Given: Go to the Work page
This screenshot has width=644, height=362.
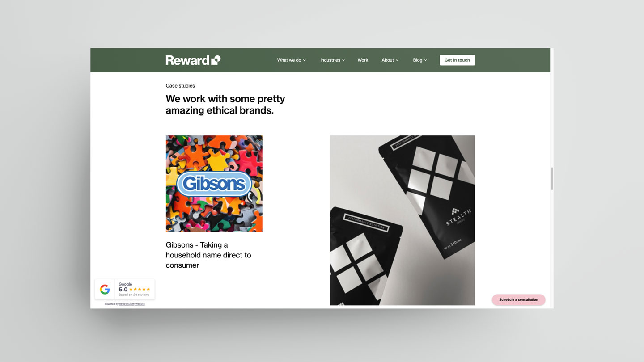Looking at the screenshot, I should coord(363,60).
